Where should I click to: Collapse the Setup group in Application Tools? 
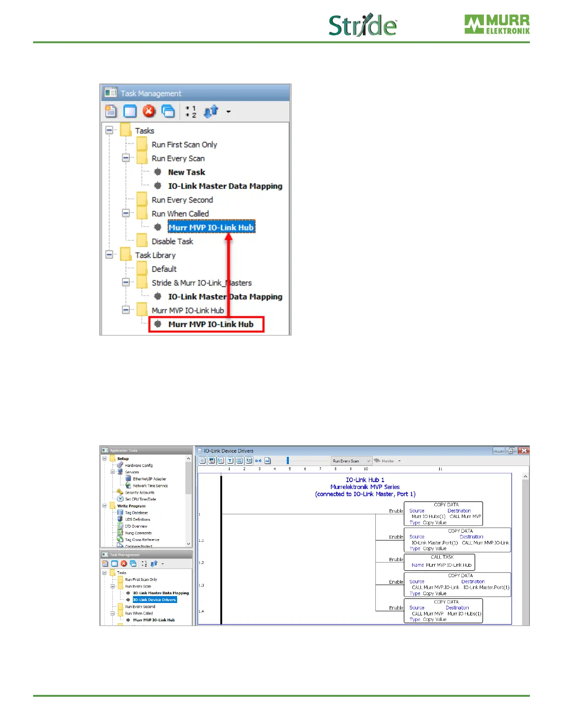tap(104, 459)
